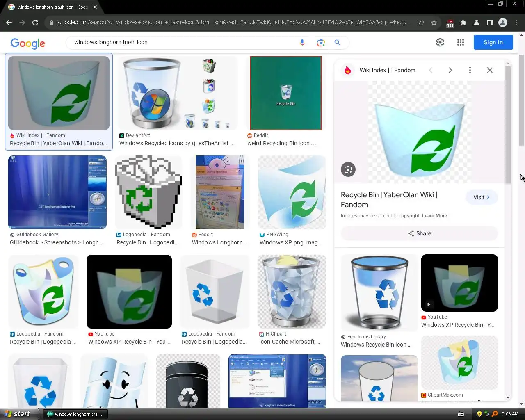Show previous image in preview panel
Image resolution: width=525 pixels, height=420 pixels.
pos(431,70)
